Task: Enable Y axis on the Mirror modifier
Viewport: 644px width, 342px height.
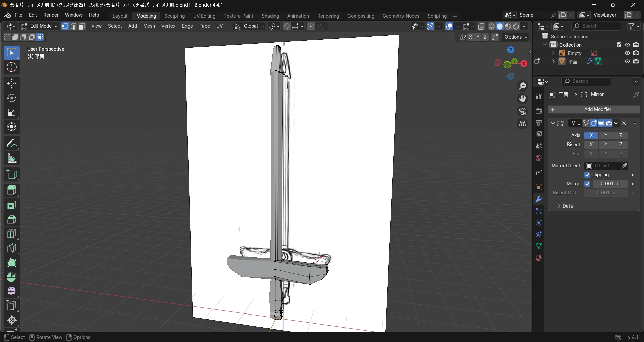Action: click(605, 135)
